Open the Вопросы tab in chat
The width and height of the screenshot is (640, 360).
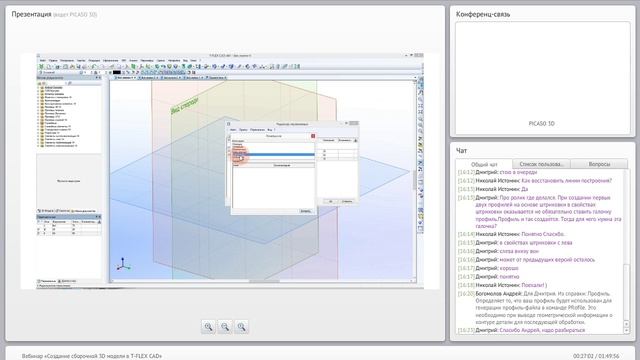coord(599,164)
